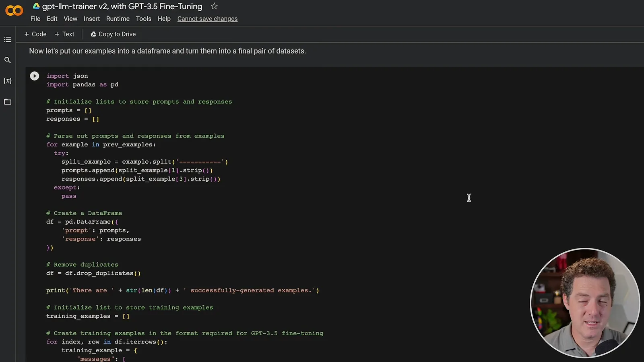Click the Cannot save changes link

[207, 19]
